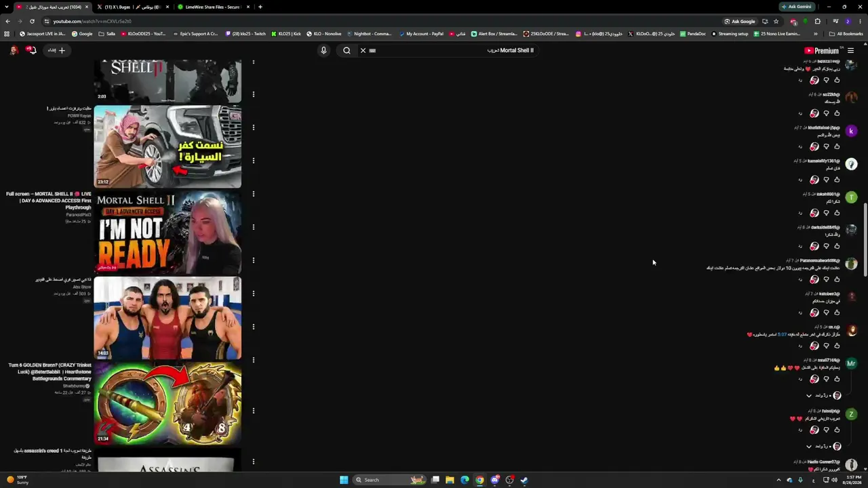Open the volume icon in system tray

pyautogui.click(x=835, y=480)
